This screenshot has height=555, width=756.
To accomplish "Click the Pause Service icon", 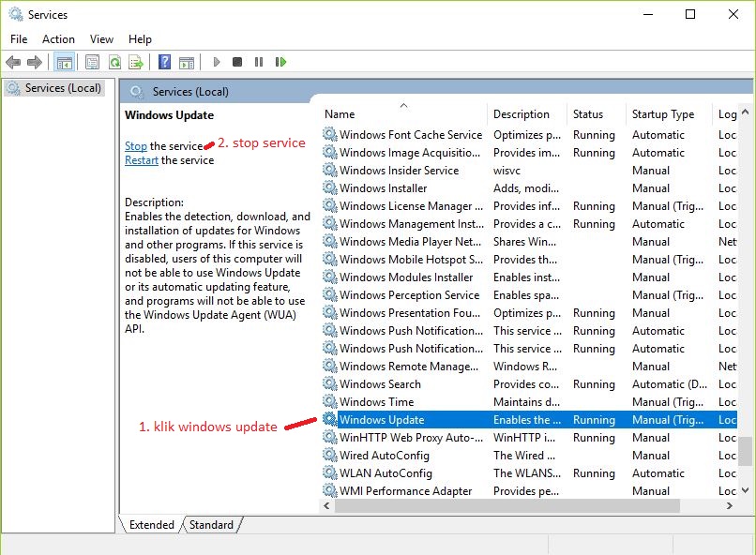I will point(260,62).
